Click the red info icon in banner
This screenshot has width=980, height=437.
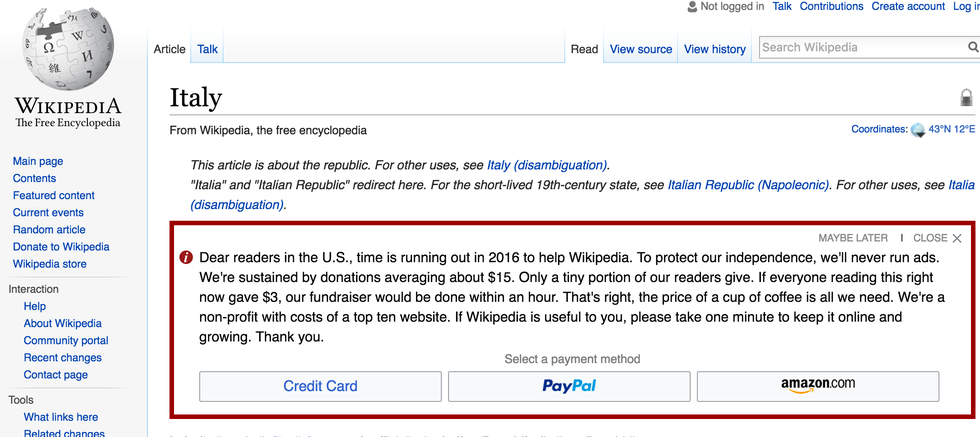click(x=186, y=257)
